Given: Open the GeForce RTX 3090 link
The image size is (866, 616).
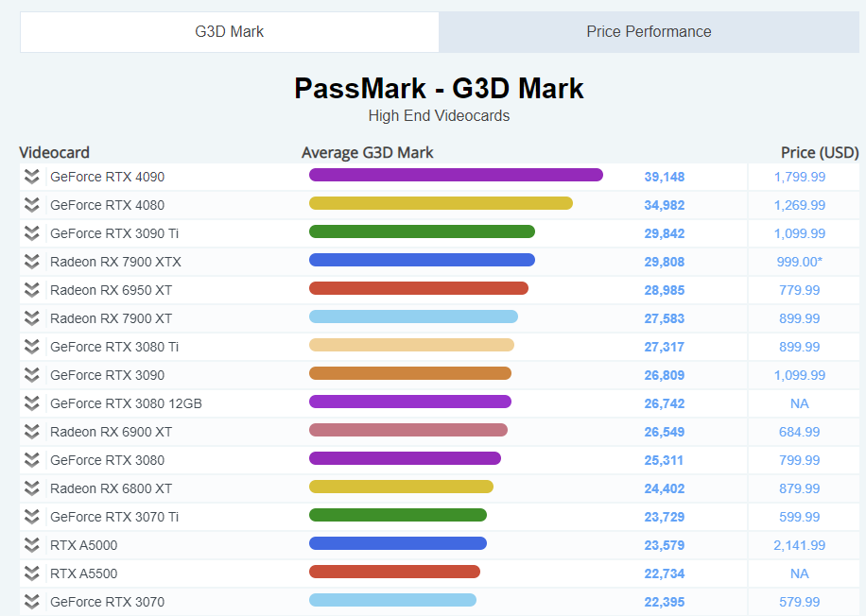Looking at the screenshot, I should click(x=107, y=375).
